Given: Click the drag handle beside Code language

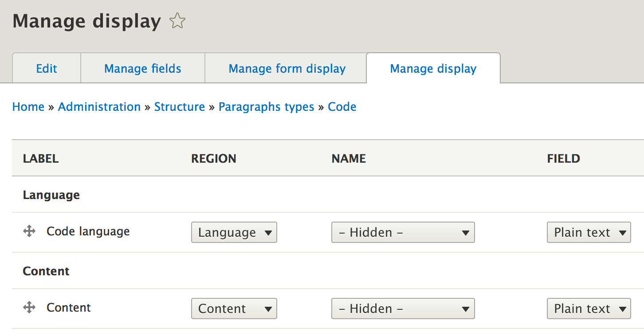Looking at the screenshot, I should tap(29, 231).
